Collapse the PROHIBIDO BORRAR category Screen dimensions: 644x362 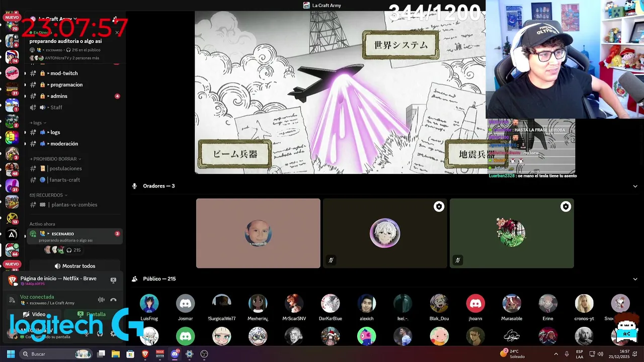[55, 159]
